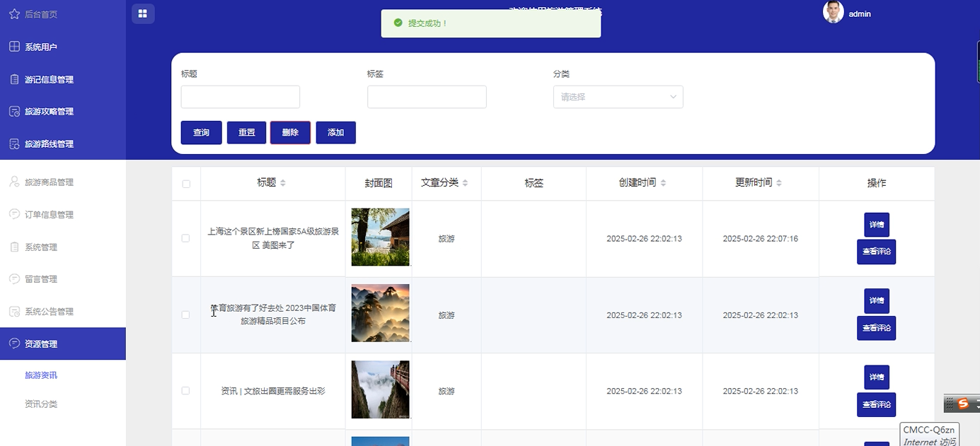980x446 pixels.
Task: Click the icon beside 系统公告管理
Action: (14, 312)
